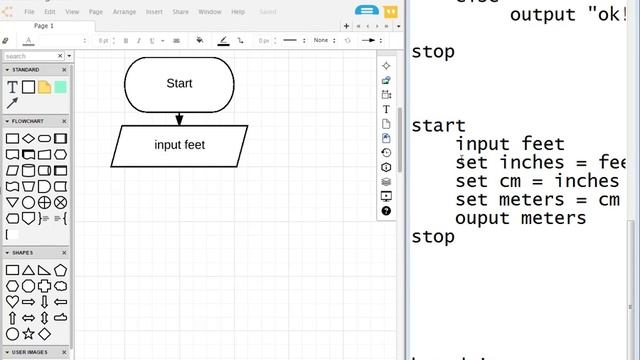Open the arrow end style dropdown
Screen dimensions: 640x360
pos(371,40)
